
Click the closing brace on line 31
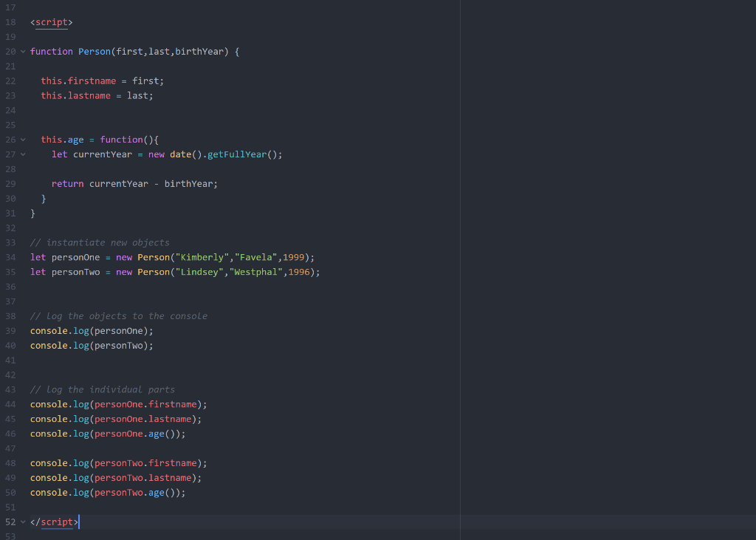[x=32, y=213]
